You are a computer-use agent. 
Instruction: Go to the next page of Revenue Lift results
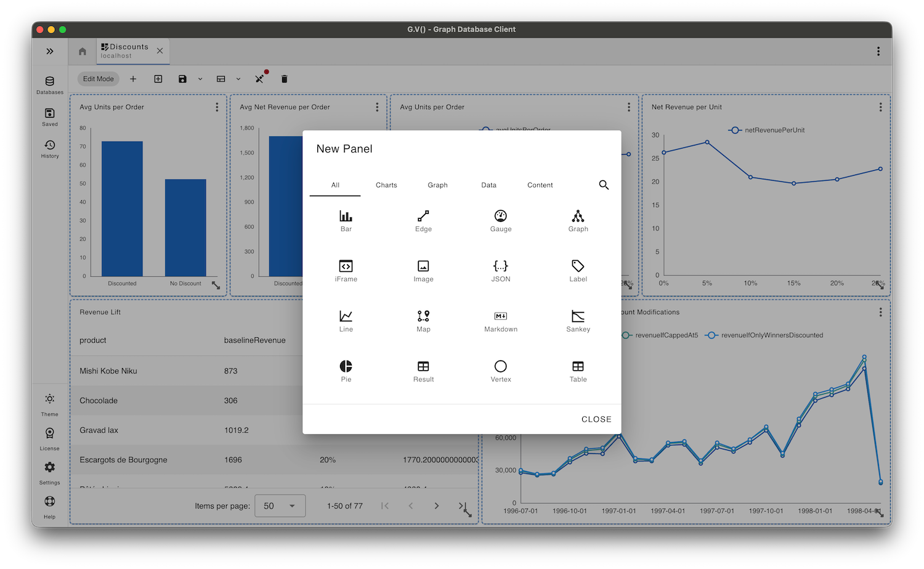click(437, 506)
